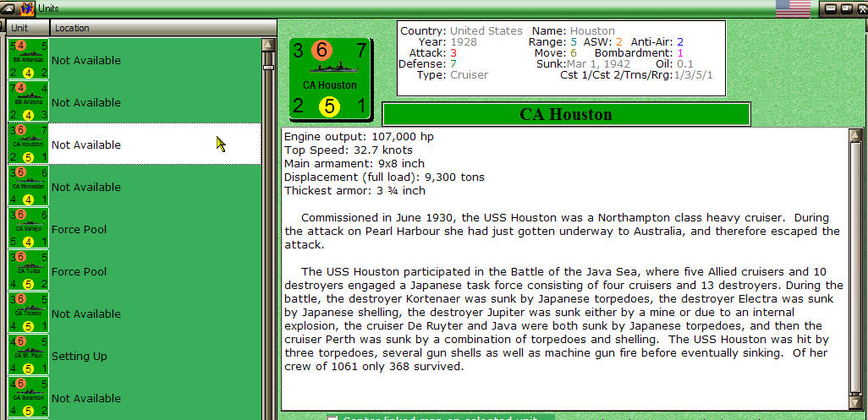The width and height of the screenshot is (868, 420).
Task: Click the Bombardment value 1
Action: tap(680, 53)
